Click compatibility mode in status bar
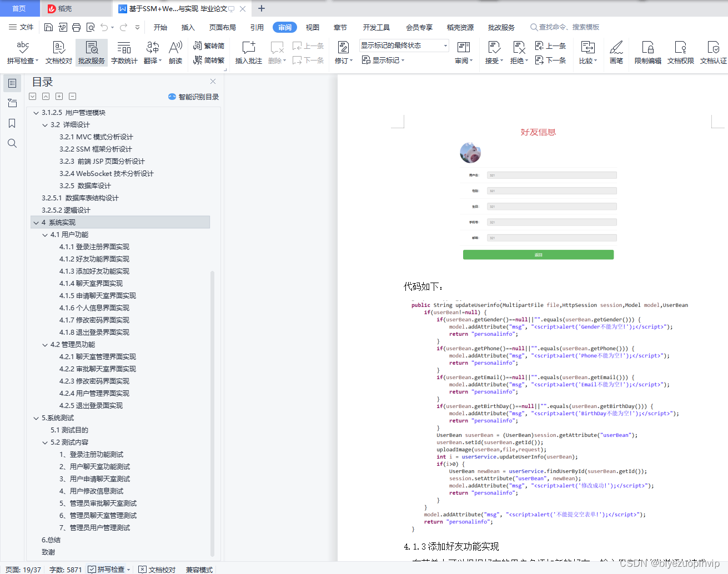 [x=199, y=570]
